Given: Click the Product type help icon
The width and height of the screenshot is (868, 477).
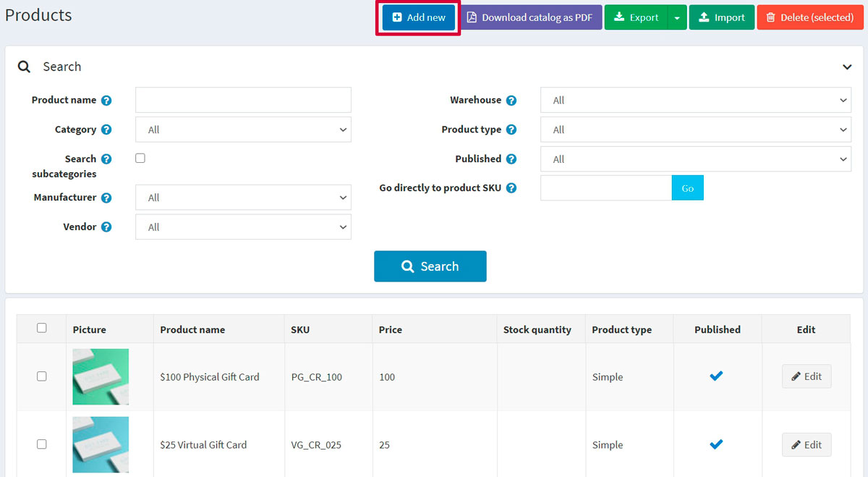Looking at the screenshot, I should (511, 130).
